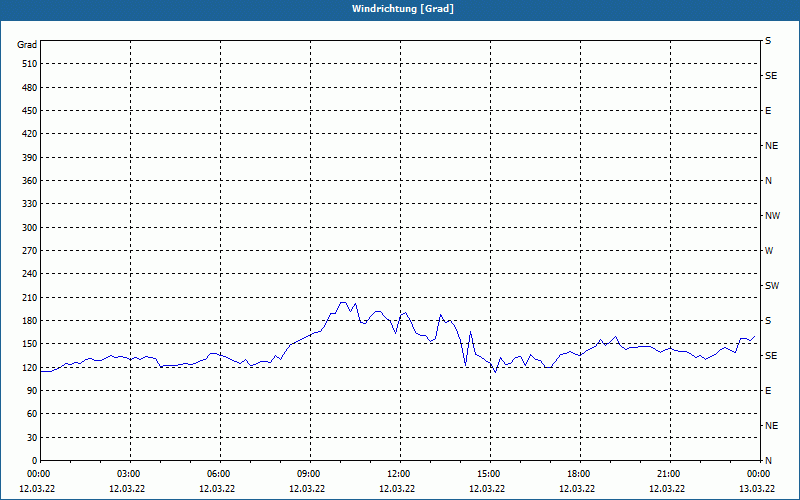
Task: Click the 360 y-axis value
Action: pos(30,181)
